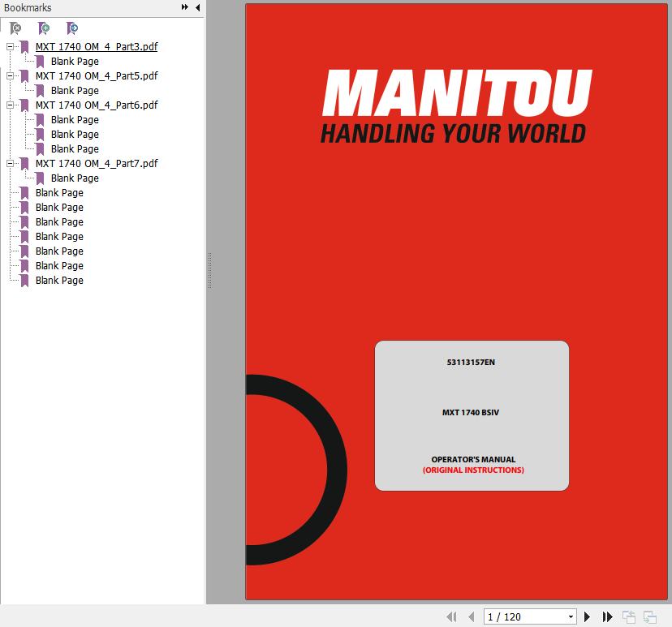Image resolution: width=672 pixels, height=627 pixels.
Task: Select Blank Page under Part7.pdf
Action: point(75,178)
